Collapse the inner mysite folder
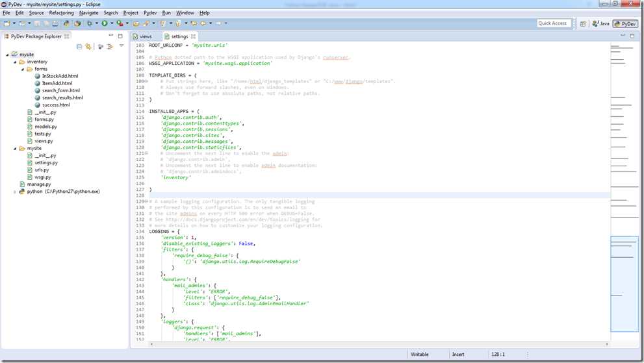This screenshot has width=644, height=363. click(x=15, y=149)
